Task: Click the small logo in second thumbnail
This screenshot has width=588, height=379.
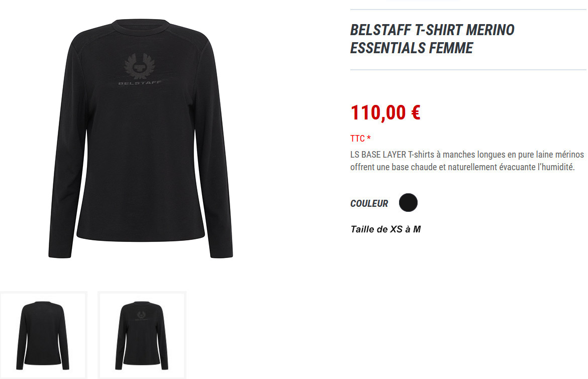Action: (x=141, y=316)
